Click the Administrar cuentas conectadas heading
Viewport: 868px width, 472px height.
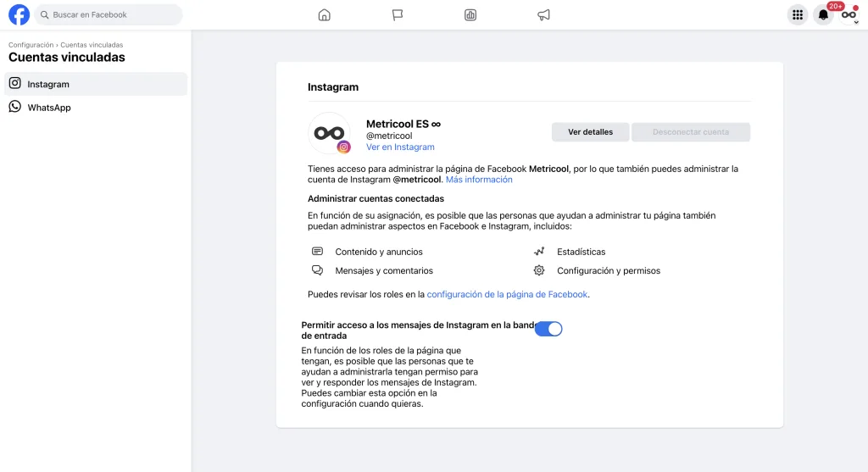click(376, 198)
